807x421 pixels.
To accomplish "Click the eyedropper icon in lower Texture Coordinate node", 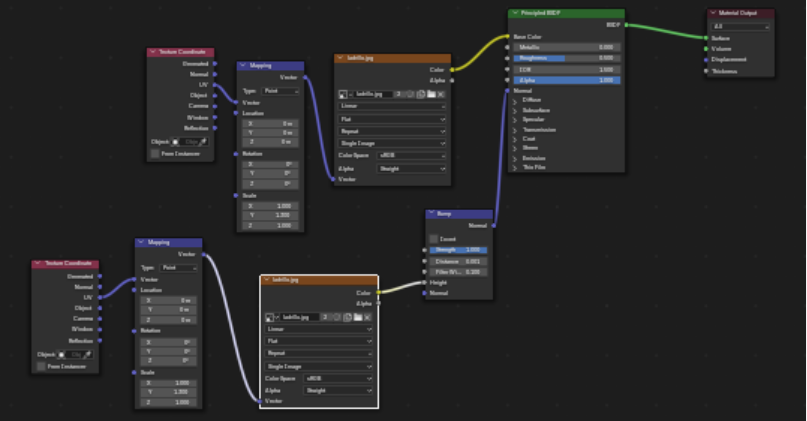I will 88,354.
